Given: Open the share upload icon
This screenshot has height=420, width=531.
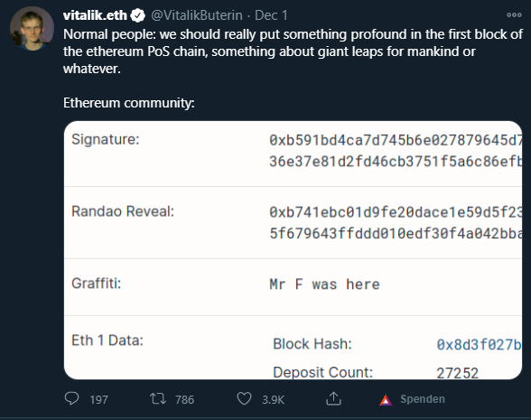Looking at the screenshot, I should click(x=333, y=398).
